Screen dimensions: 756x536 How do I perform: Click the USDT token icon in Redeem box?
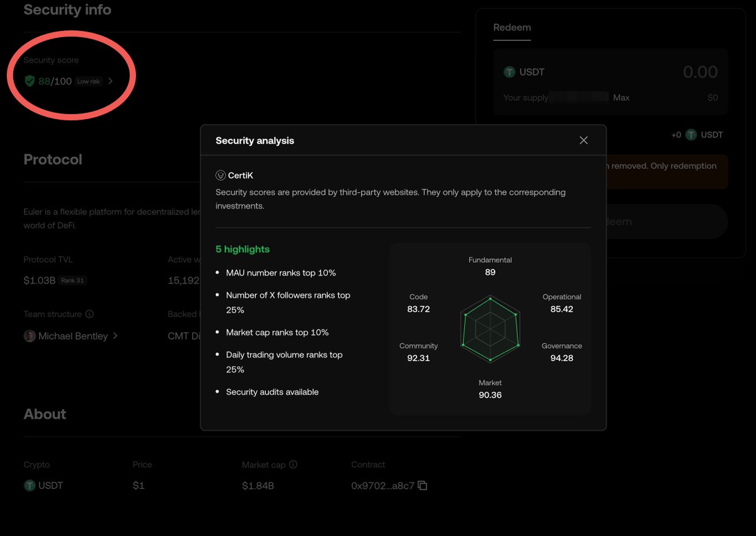click(509, 72)
